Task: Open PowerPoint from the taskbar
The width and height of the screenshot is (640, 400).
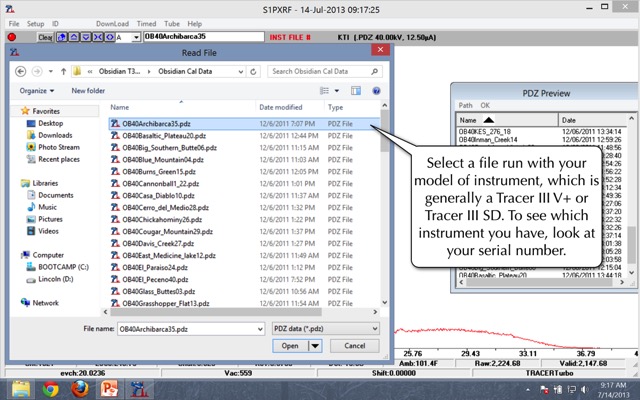Action: tap(109, 387)
